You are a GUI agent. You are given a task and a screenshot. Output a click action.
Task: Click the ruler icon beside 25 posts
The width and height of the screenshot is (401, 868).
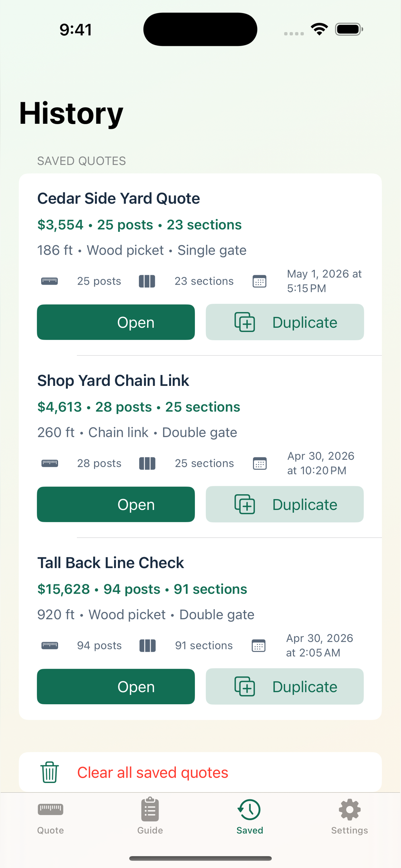[49, 281]
